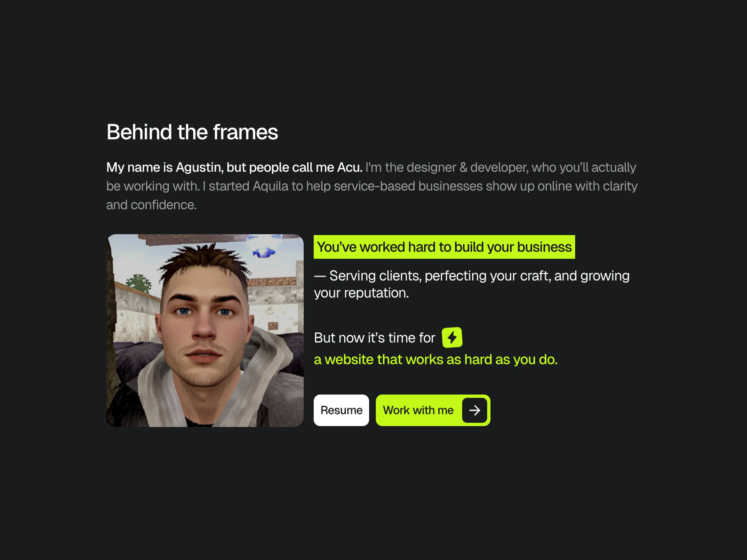This screenshot has height=560, width=747.
Task: Click the Serving clients, perfecting your craft line
Action: (472, 276)
